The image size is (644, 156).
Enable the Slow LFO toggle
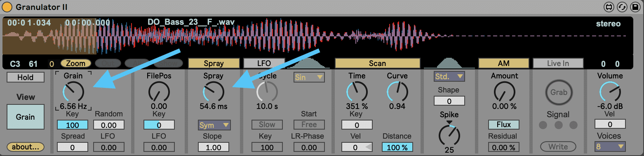pyautogui.click(x=267, y=124)
